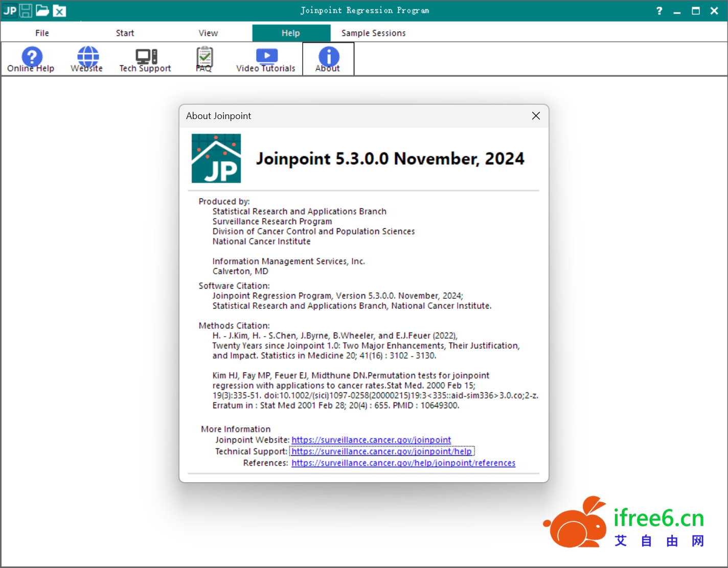Screen dimensions: 728x568
Task: Select the Help ribbon tab
Action: coord(291,33)
